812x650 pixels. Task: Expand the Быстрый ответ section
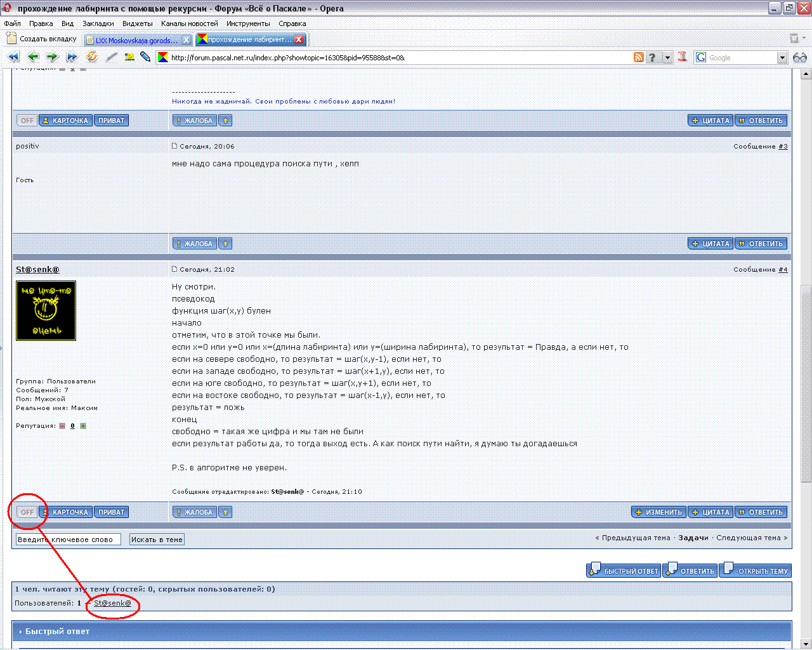coord(57,632)
